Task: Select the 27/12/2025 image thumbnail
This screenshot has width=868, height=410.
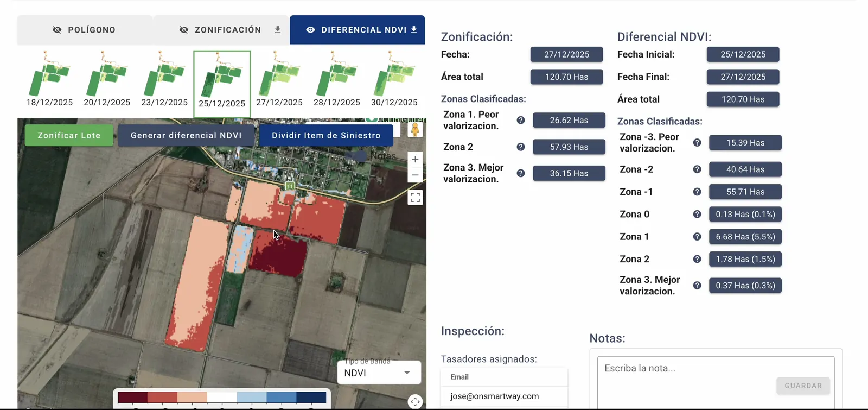Action: pyautogui.click(x=279, y=79)
